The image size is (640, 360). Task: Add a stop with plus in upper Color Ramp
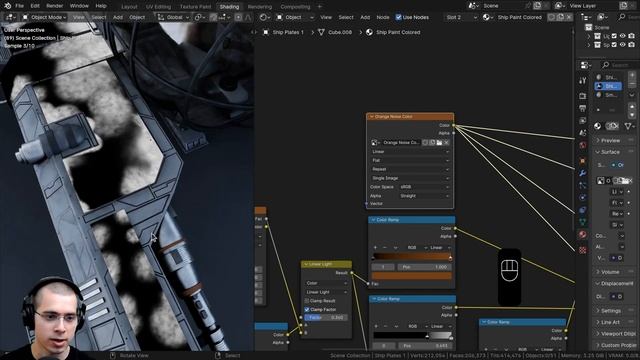tap(375, 247)
